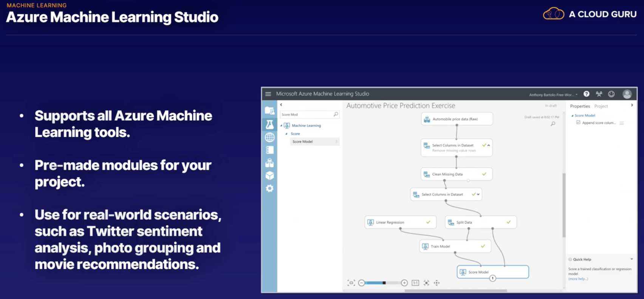This screenshot has height=299, width=644.
Task: Open the hamburger navigation menu
Action: [x=268, y=94]
